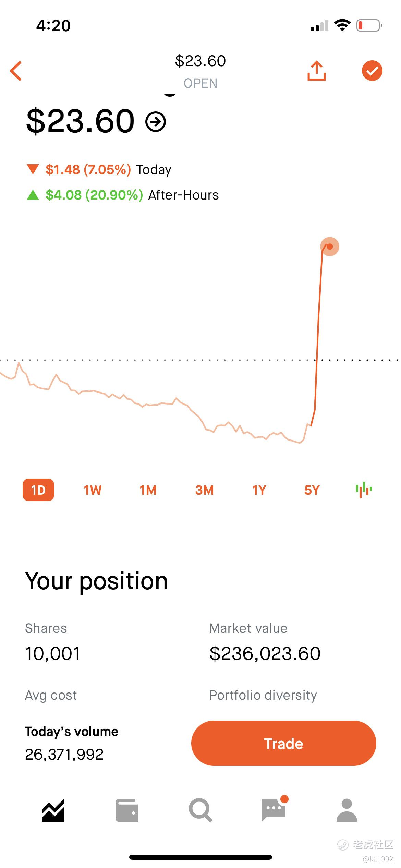Screen dimensions: 401x868
Task: Select the 1D chart range
Action: (38, 490)
